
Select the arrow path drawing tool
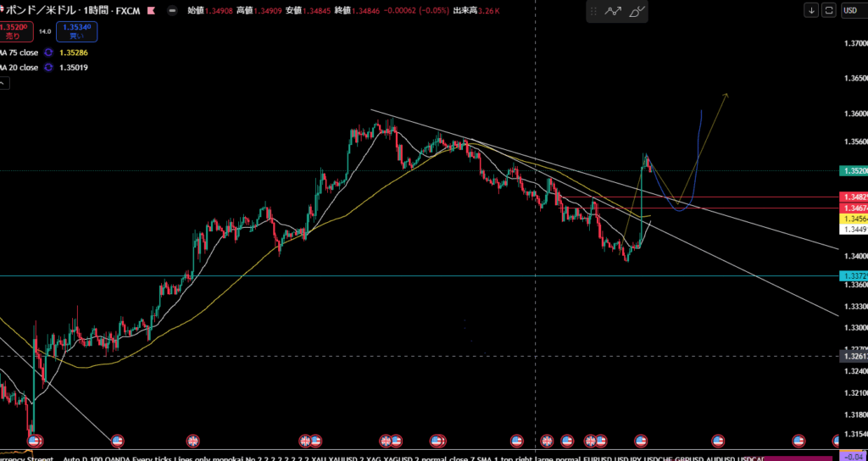(613, 11)
